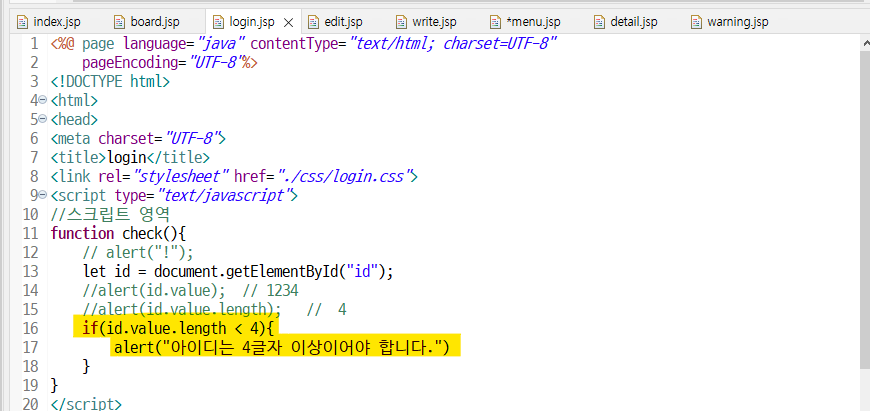Click the board.jsp file icon
The width and height of the screenshot is (870, 411).
119,22
